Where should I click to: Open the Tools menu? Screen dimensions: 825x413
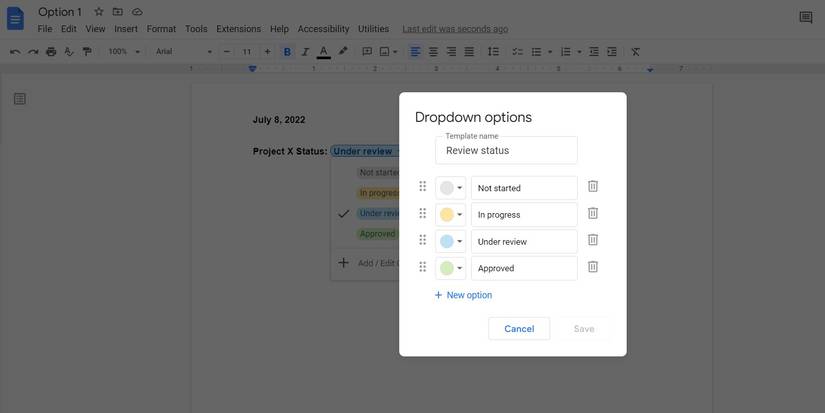click(x=196, y=29)
